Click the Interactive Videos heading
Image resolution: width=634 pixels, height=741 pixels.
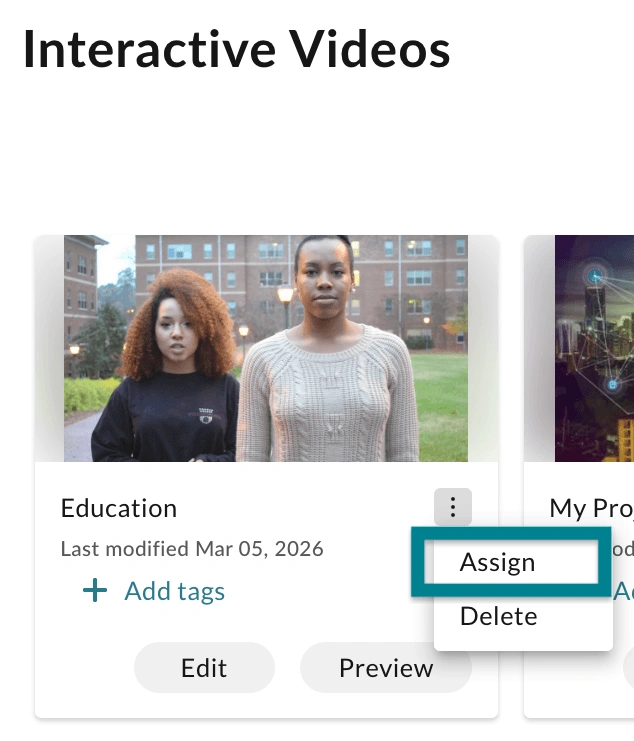click(237, 50)
